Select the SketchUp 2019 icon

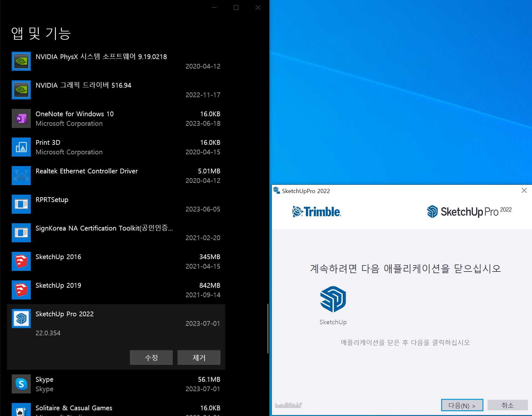coord(21,290)
